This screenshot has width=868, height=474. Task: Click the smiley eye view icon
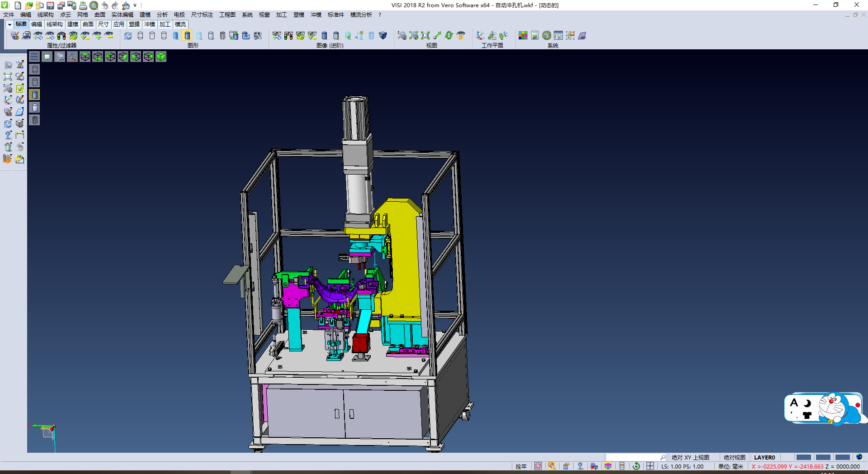[x=461, y=36]
